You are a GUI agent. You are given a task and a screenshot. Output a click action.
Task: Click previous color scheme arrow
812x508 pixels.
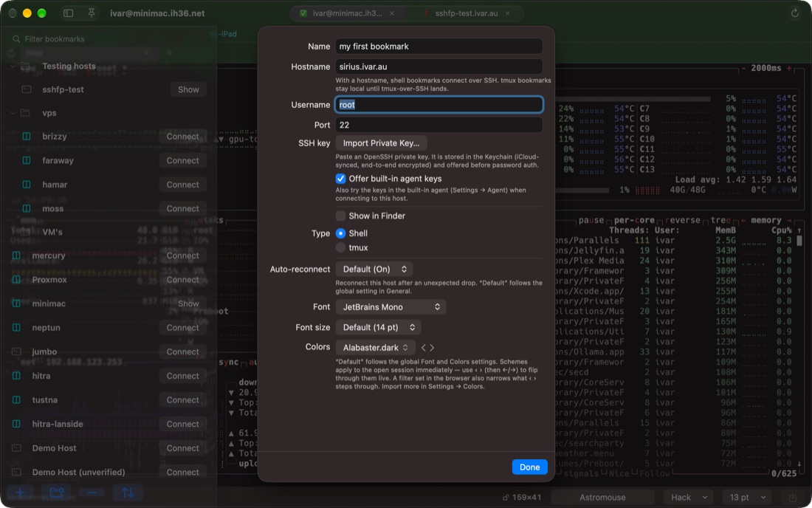(x=424, y=348)
